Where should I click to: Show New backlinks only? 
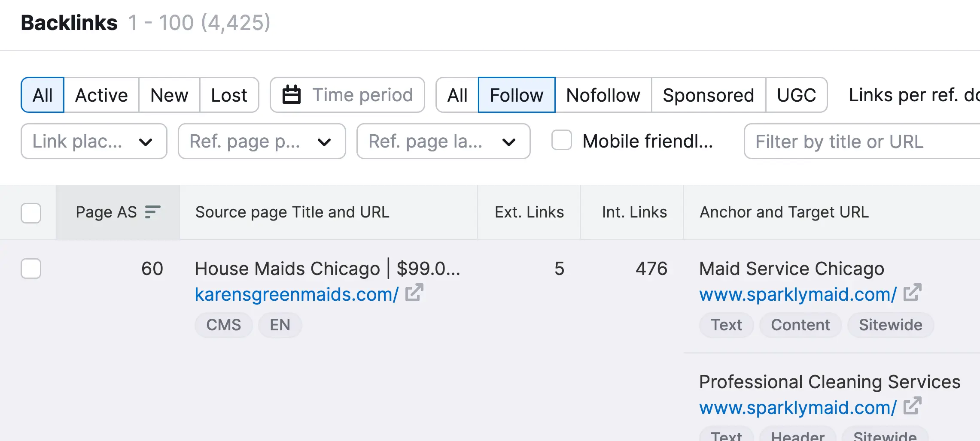click(x=169, y=95)
